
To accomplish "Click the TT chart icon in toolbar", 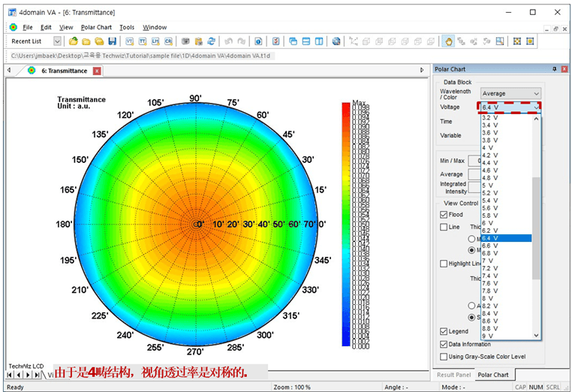I will coord(143,41).
